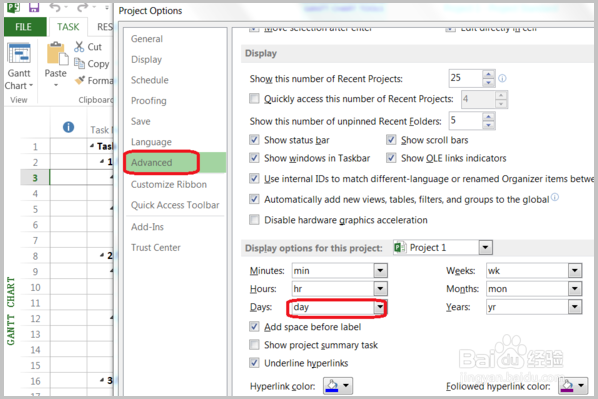Click the Recent Projects number field
Image resolution: width=598 pixels, height=399 pixels.
click(x=466, y=78)
